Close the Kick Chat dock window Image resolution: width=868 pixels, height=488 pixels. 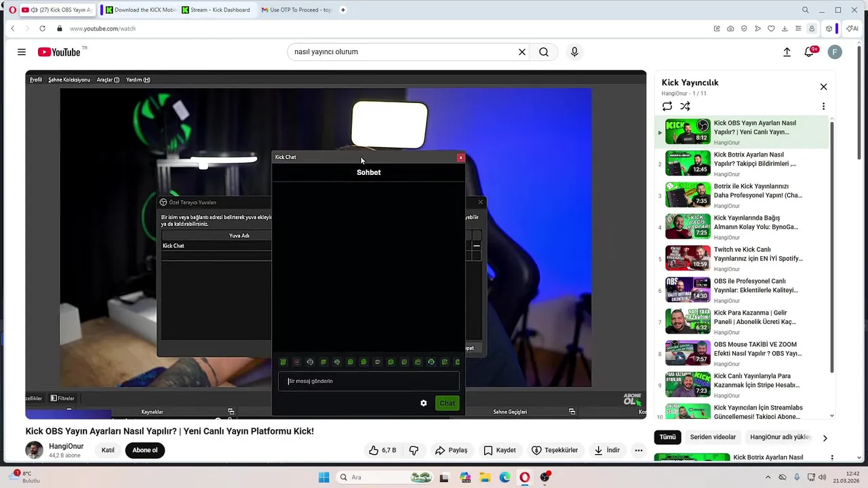460,157
